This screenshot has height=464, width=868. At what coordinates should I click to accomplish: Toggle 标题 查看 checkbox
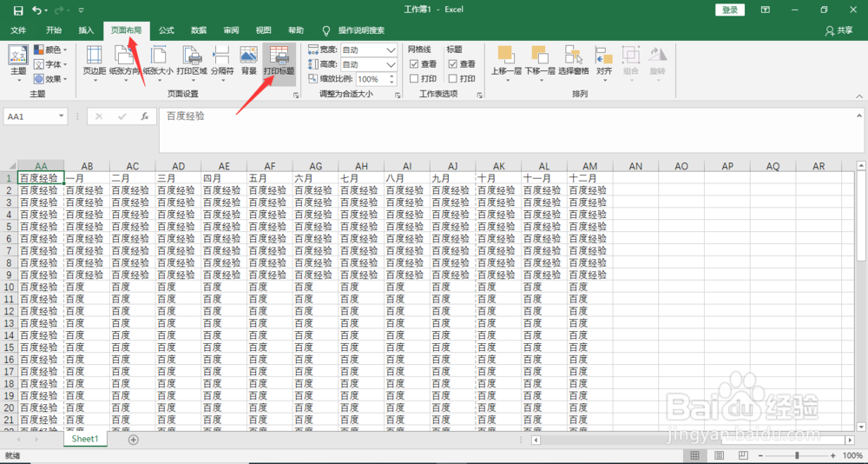point(453,64)
